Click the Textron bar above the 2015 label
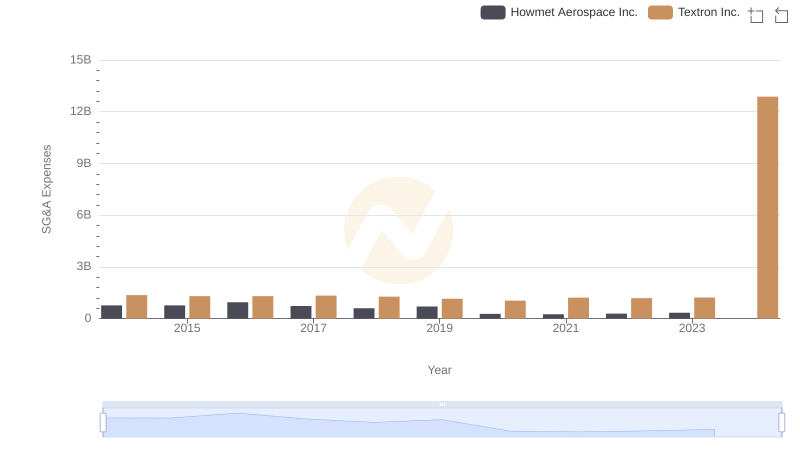Screen dimensions: 800x461 pyautogui.click(x=199, y=308)
